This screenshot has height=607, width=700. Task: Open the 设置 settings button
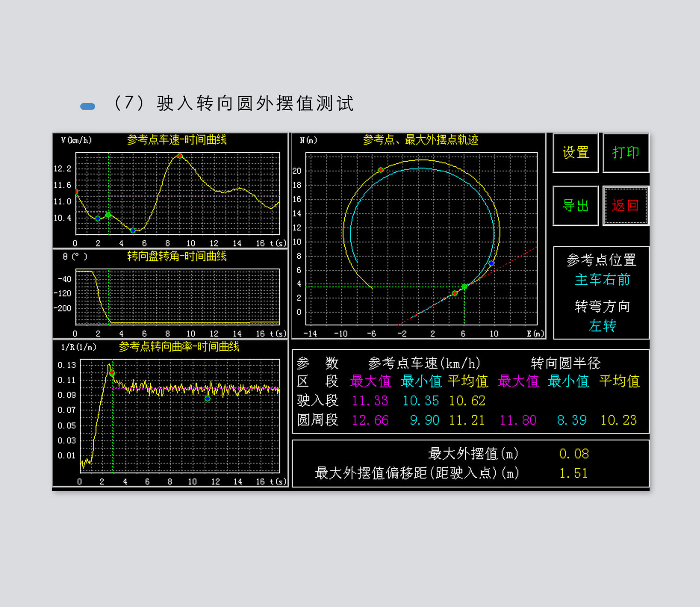coord(575,153)
